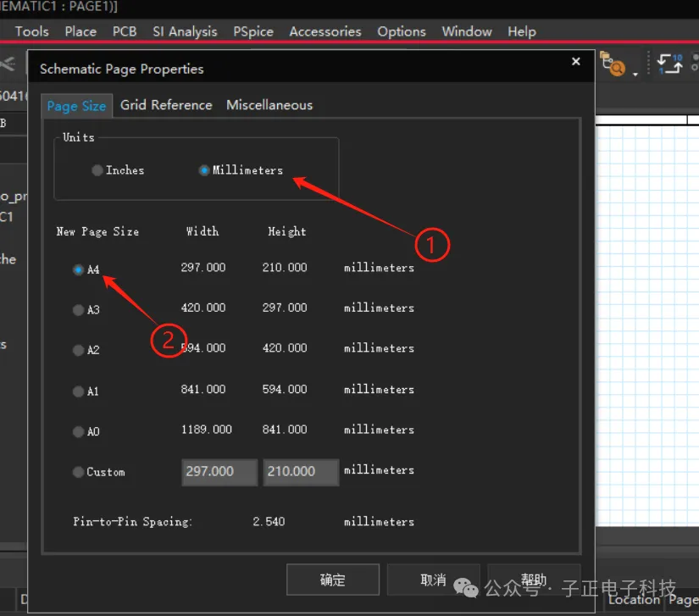Image resolution: width=699 pixels, height=616 pixels.
Task: Click the schematic grid canvas behind dialog
Action: click(x=646, y=325)
